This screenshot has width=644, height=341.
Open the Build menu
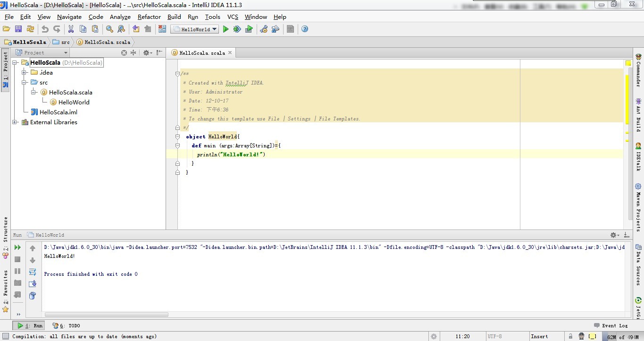click(x=174, y=17)
